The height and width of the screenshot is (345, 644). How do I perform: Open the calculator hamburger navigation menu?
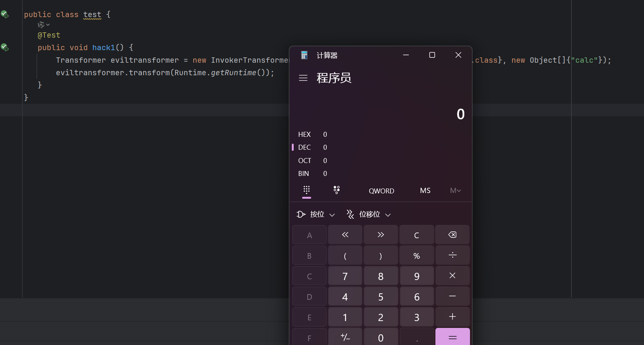[303, 78]
